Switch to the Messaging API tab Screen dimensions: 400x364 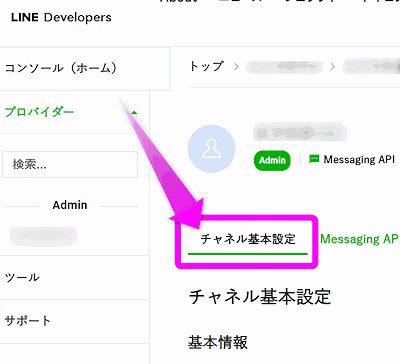pyautogui.click(x=360, y=239)
